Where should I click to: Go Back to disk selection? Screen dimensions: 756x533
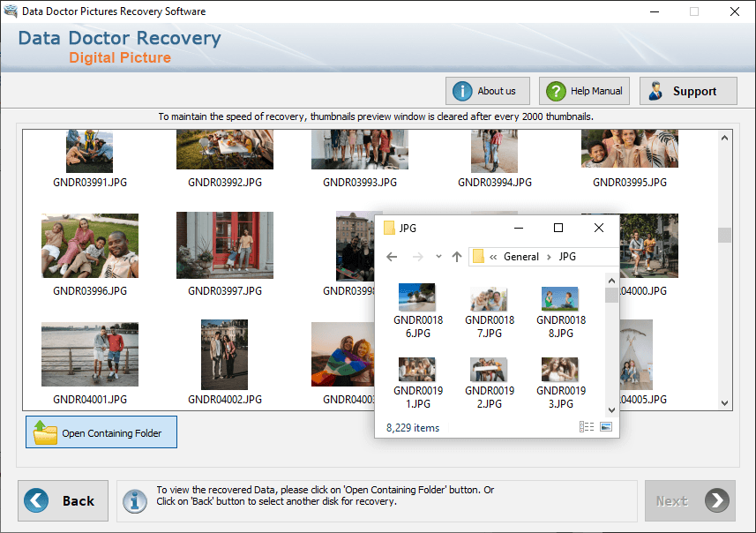[x=64, y=500]
